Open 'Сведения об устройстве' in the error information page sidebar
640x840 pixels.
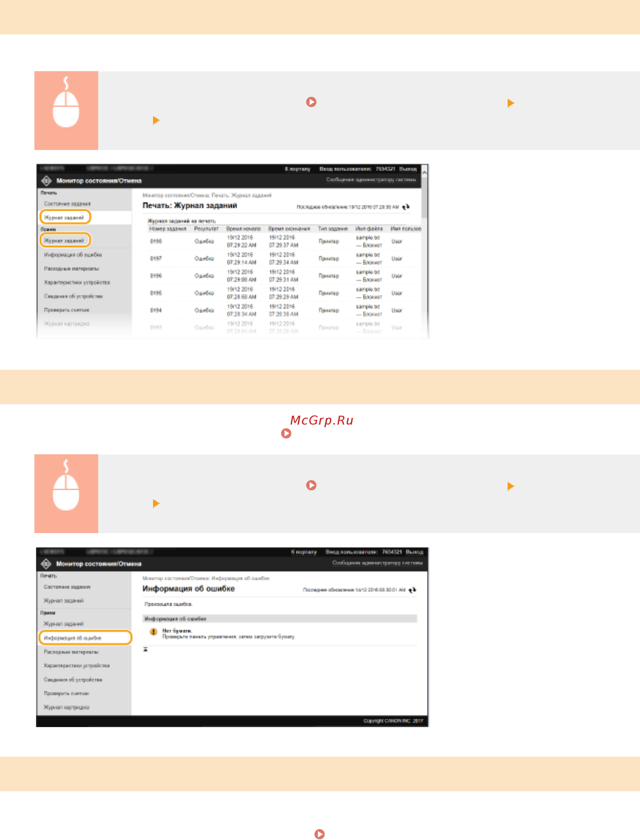click(73, 680)
